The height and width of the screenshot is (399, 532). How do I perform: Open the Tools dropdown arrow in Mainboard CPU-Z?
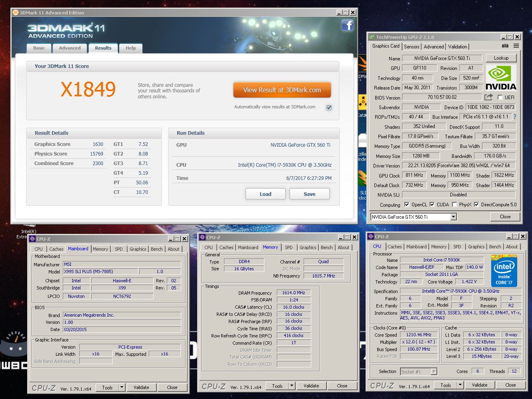point(122,387)
